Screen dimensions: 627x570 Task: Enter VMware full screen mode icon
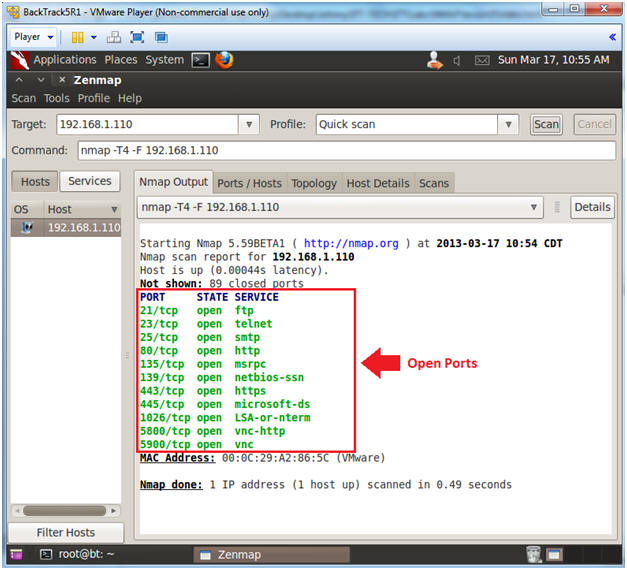[x=137, y=38]
